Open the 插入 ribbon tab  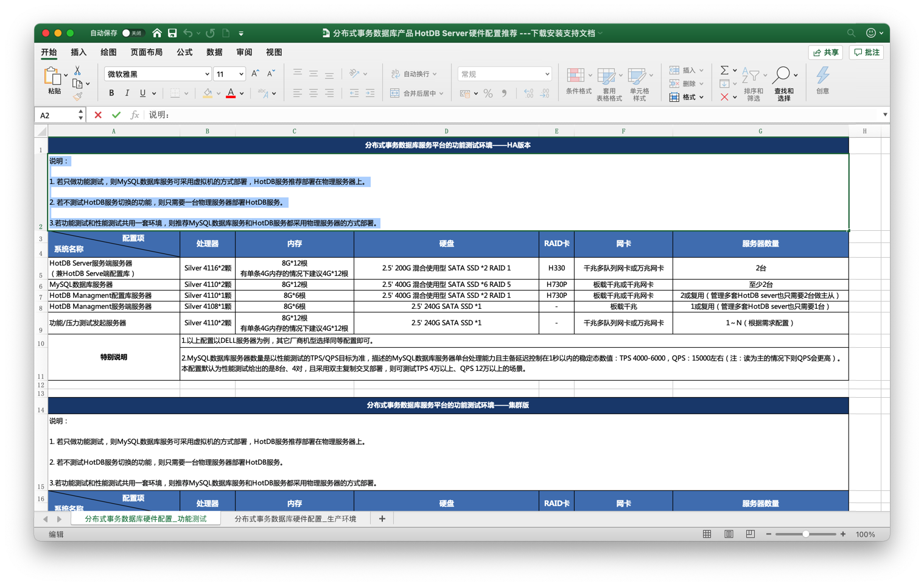pyautogui.click(x=79, y=52)
